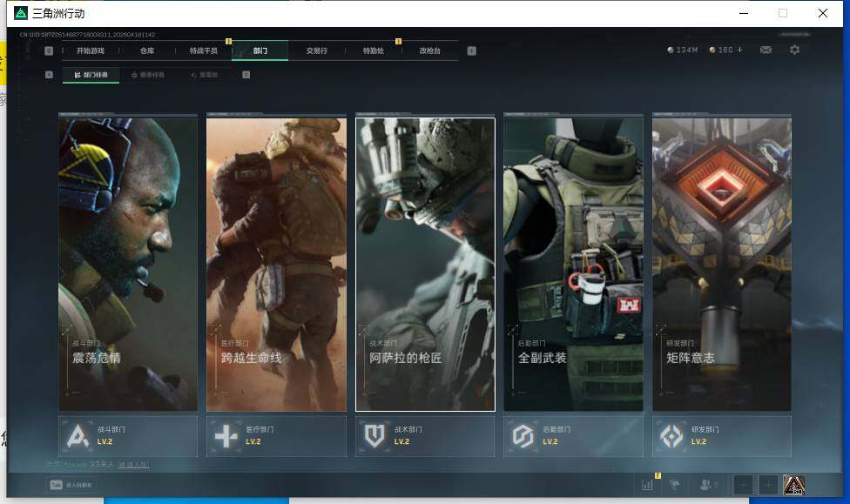Click the 战斗部门 LV.2 button
The image size is (850, 504).
point(128,436)
